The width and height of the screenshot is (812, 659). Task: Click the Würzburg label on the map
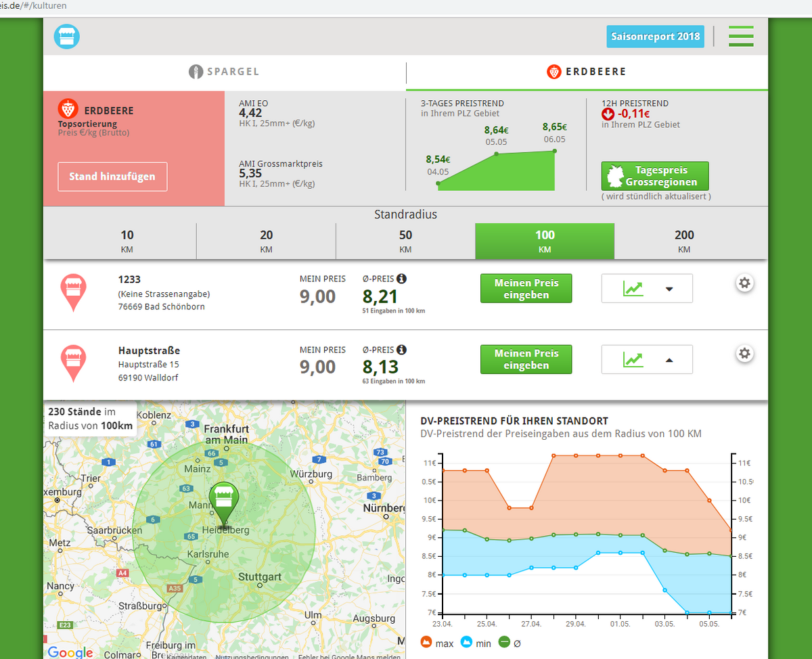(x=311, y=474)
